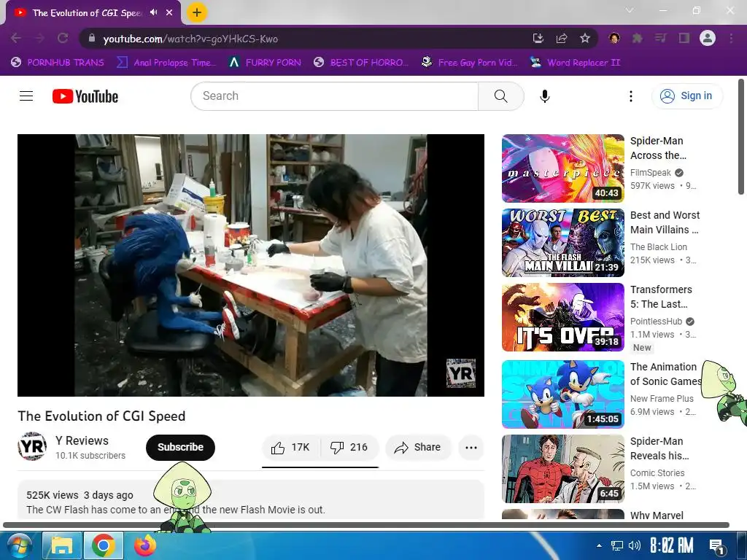The width and height of the screenshot is (747, 560).
Task: Open the avatar extension icon
Action: click(614, 38)
